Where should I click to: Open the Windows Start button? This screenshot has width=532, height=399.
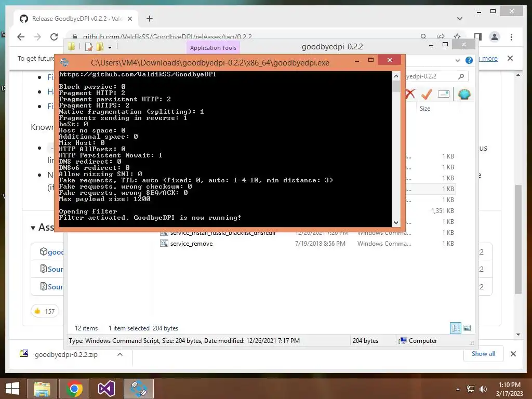coord(13,389)
